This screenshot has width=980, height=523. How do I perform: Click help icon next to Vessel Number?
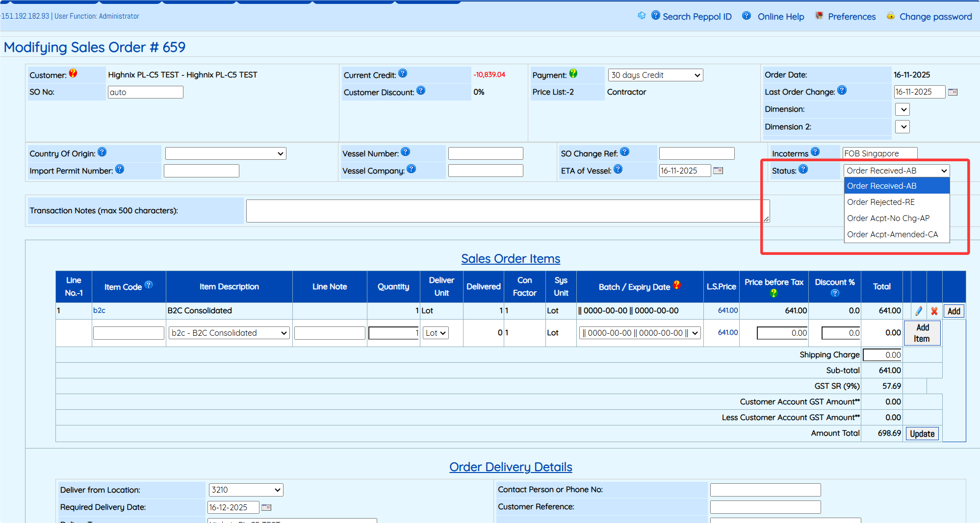coord(405,152)
